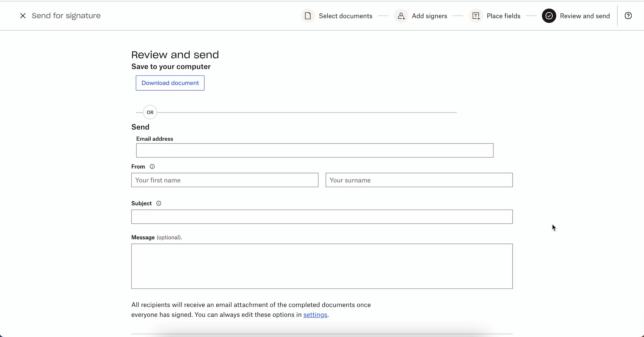Viewport: 644px width, 337px height.
Task: Focus the Email address field
Action: (315, 150)
